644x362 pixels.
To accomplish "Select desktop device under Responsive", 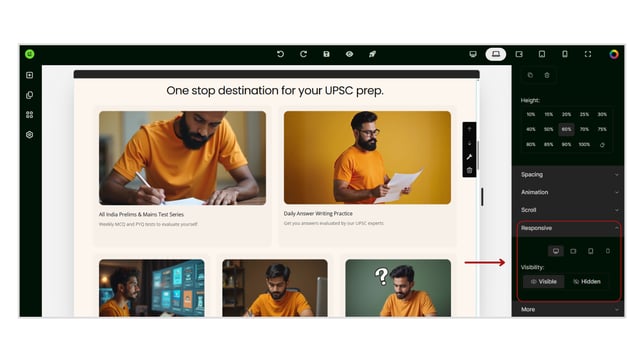I will [556, 251].
